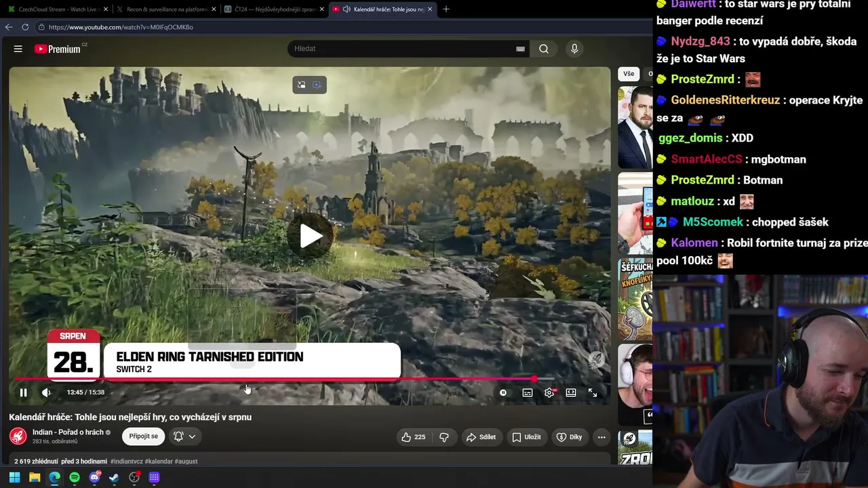
Task: Seek using the red video progress bar
Action: (x=284, y=379)
